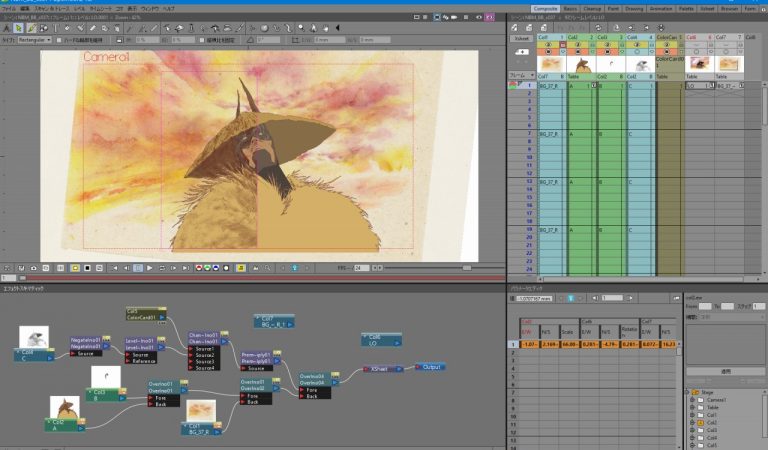Switch to the Browser room tab
Screen dimensions: 768x450
[x=729, y=9]
